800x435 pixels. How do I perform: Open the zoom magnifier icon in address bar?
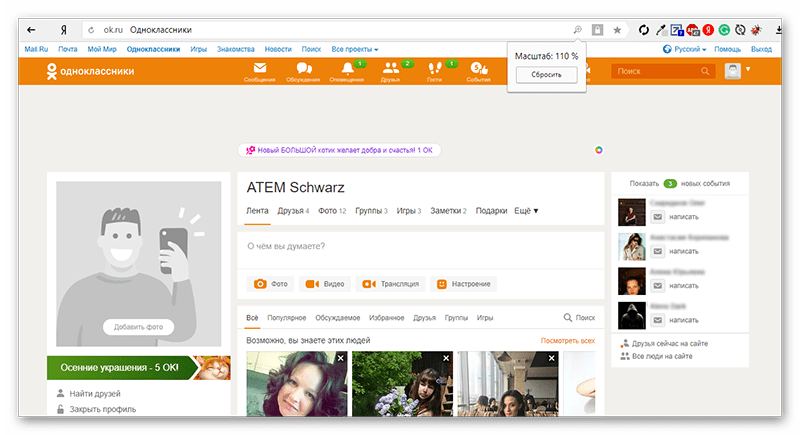(577, 30)
